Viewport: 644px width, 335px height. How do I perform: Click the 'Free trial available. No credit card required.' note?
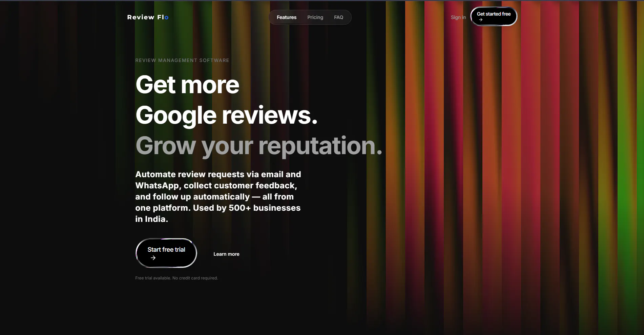pyautogui.click(x=176, y=278)
